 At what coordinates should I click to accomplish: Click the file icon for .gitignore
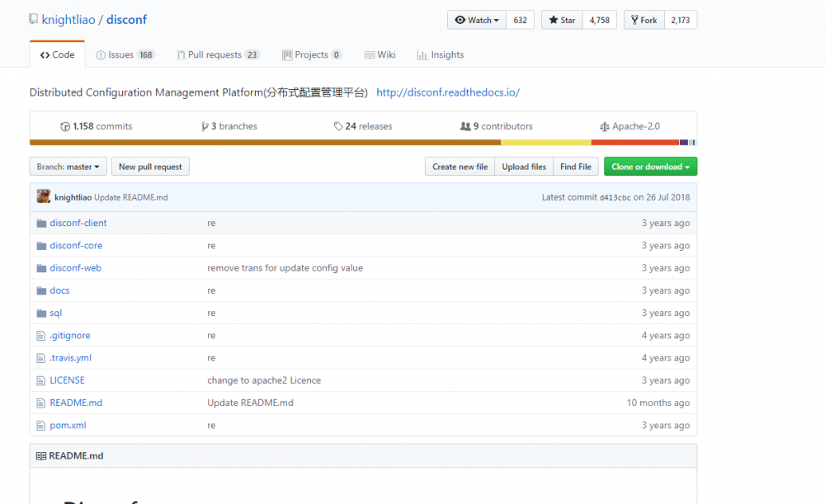pyautogui.click(x=41, y=336)
